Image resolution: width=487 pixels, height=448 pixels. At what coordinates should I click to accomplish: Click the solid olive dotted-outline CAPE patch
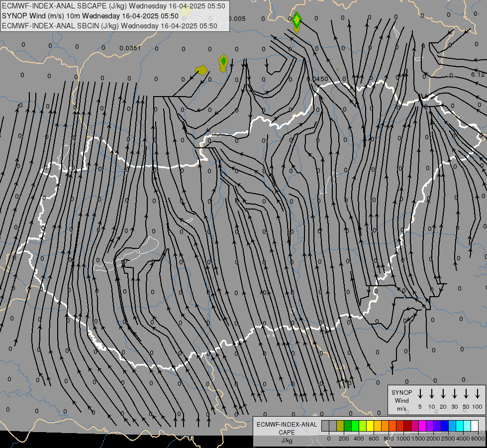click(201, 70)
